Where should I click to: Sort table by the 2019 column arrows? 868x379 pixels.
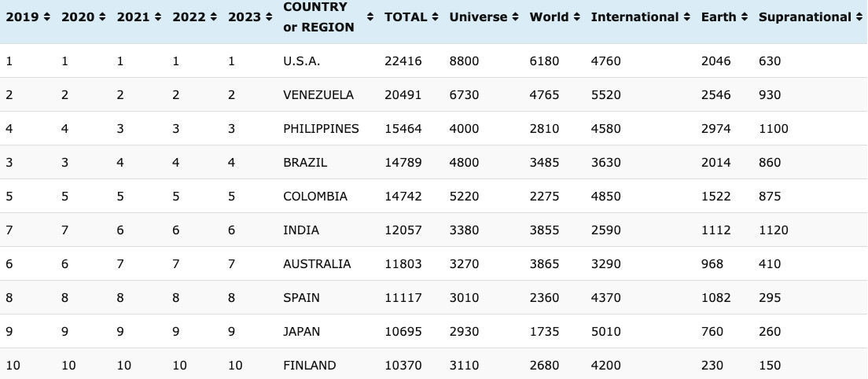click(x=46, y=17)
